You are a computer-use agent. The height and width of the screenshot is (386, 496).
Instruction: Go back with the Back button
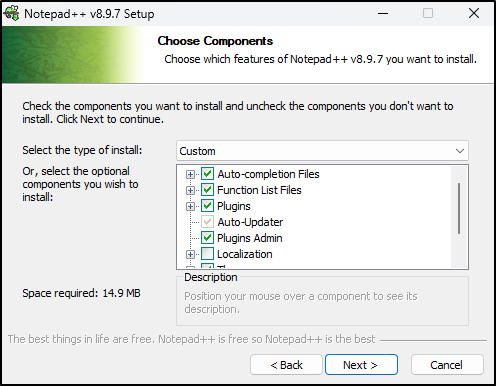click(x=286, y=365)
